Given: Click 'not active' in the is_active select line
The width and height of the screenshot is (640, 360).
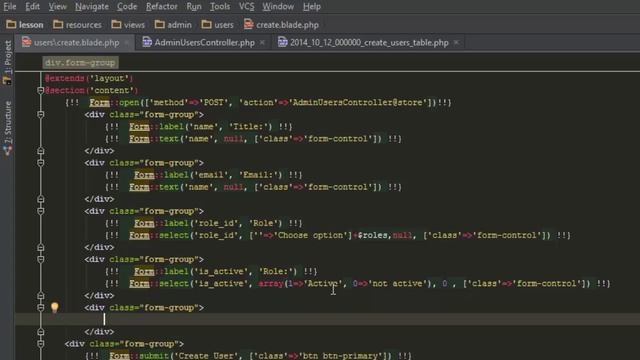Looking at the screenshot, I should (398, 283).
